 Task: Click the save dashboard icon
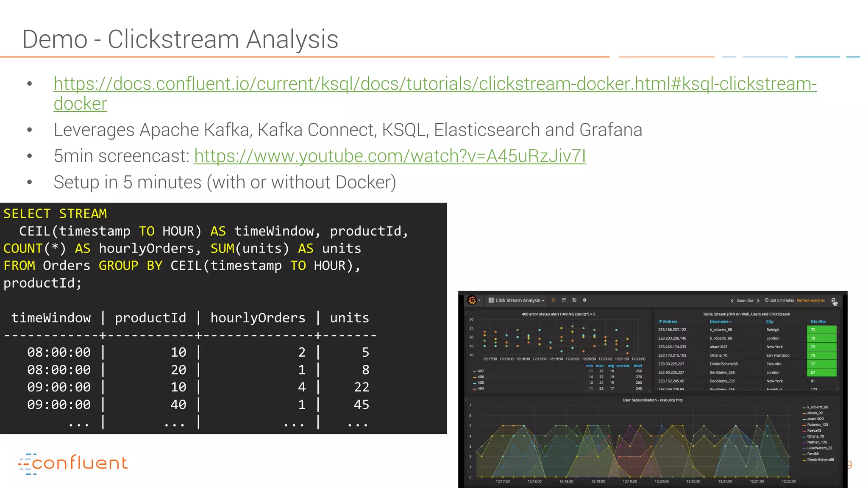574,300
